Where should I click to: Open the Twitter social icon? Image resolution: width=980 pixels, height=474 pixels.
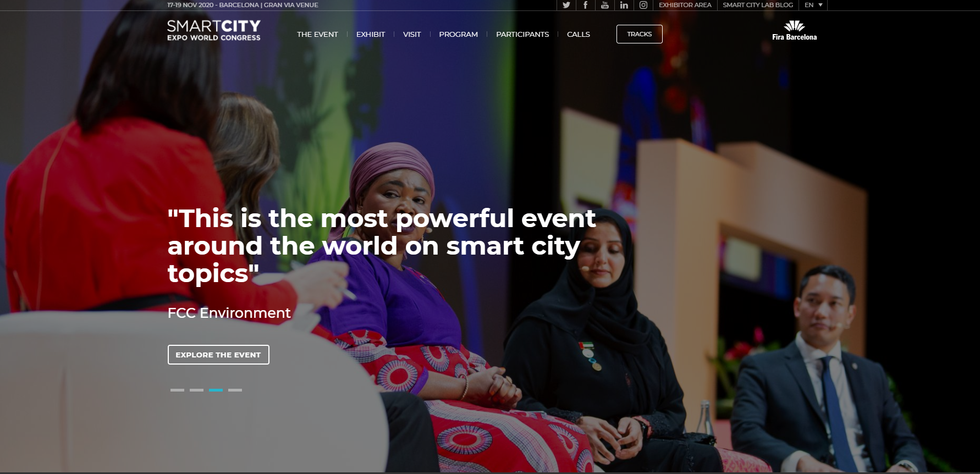[566, 5]
